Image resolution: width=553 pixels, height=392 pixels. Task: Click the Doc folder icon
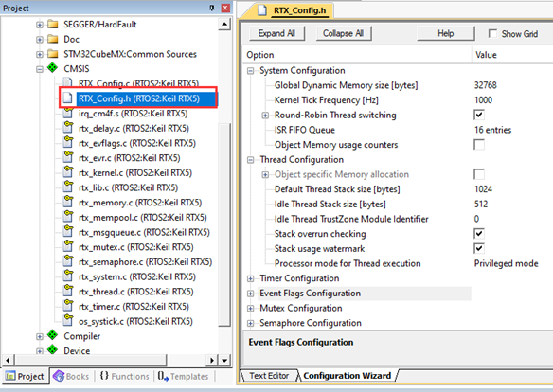tap(53, 39)
